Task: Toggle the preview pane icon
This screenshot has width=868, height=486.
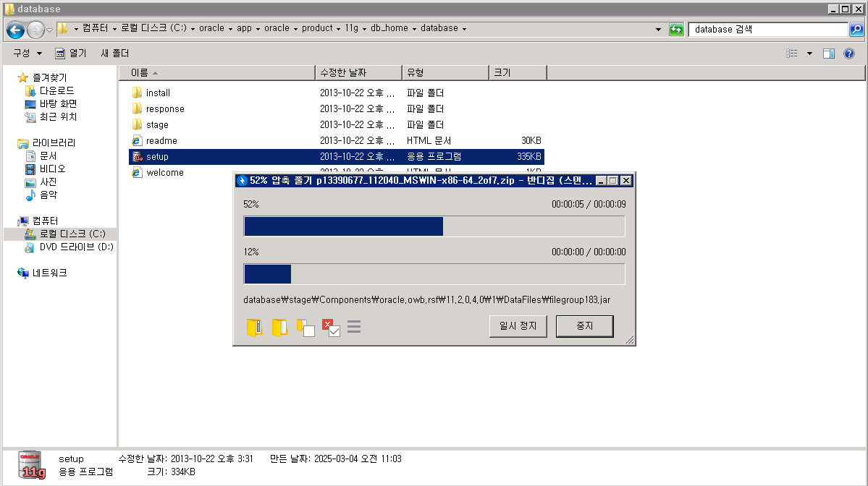Action: 829,53
